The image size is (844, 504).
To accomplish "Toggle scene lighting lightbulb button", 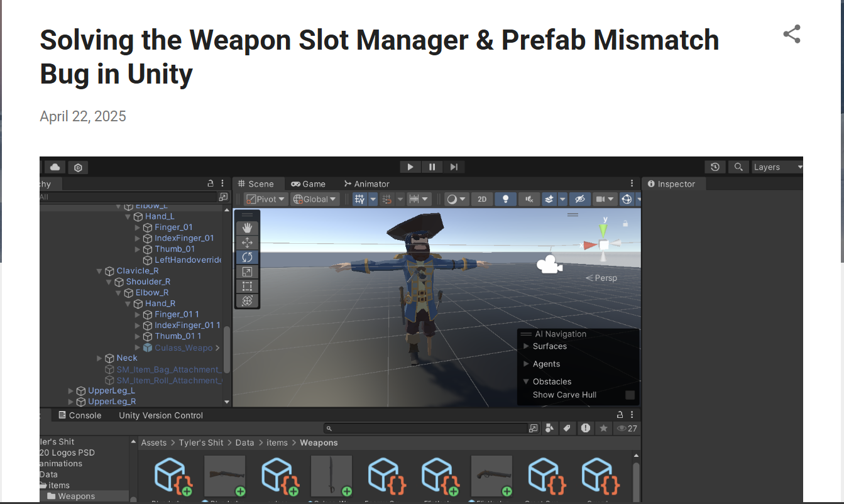I will (x=505, y=199).
